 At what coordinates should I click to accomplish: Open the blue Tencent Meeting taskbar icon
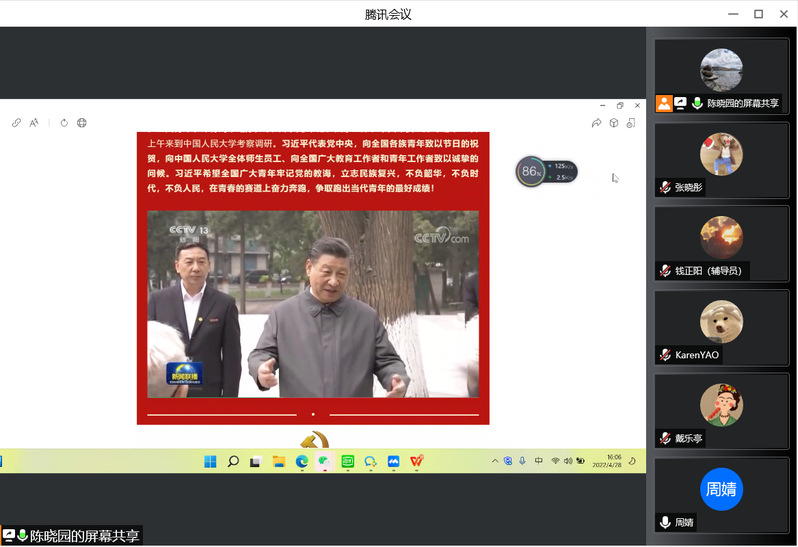pyautogui.click(x=393, y=461)
